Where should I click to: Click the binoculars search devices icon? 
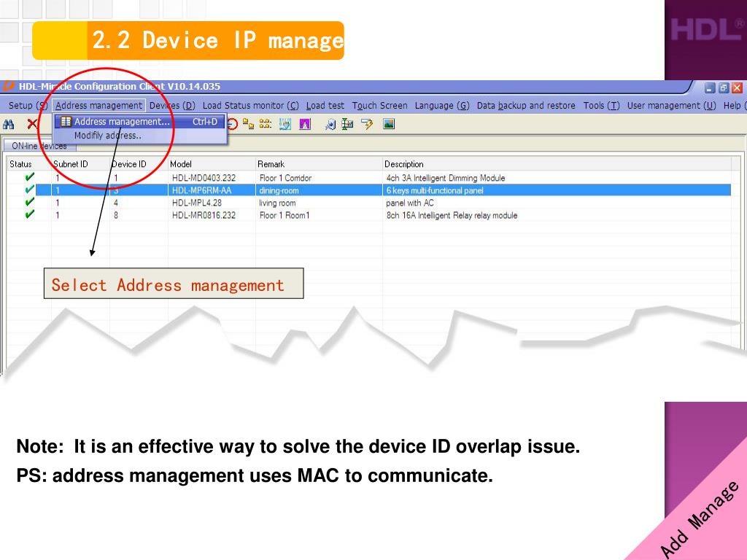[x=9, y=125]
